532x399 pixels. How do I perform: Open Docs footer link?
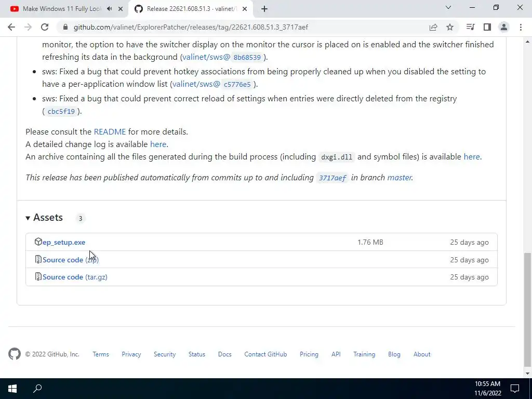(x=224, y=354)
